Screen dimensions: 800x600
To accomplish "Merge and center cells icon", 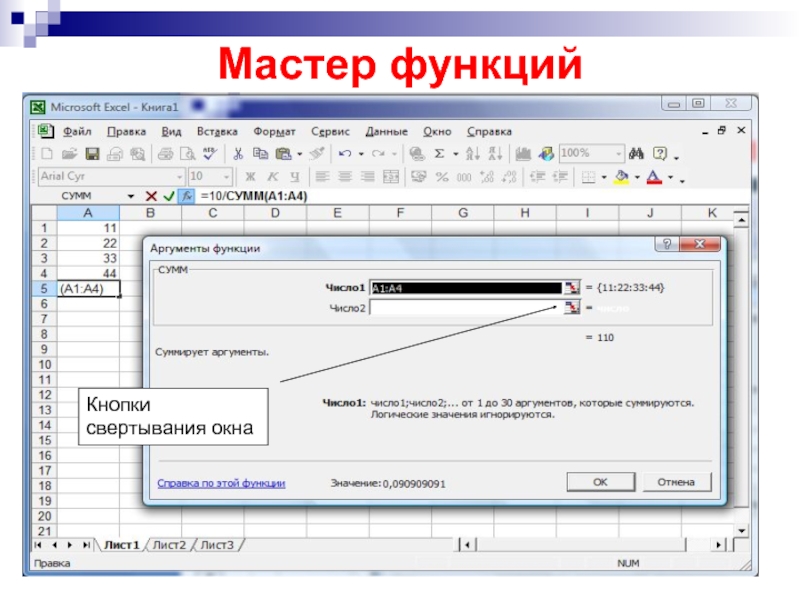I will (391, 177).
